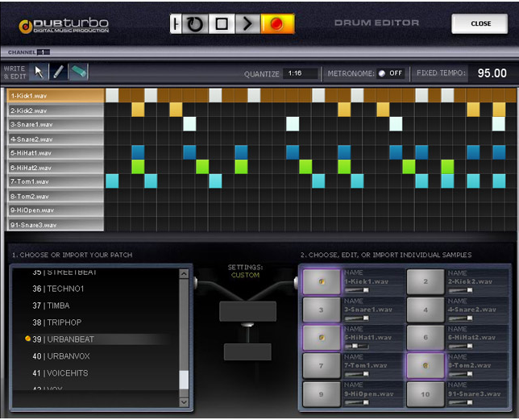Image resolution: width=519 pixels, height=420 pixels.
Task: Click the 6-HiHat2.wav sample name field
Action: click(472, 338)
